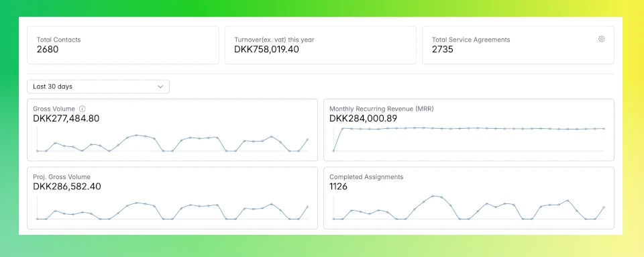The width and height of the screenshot is (644, 257).
Task: Click the DKK277,484.80 gross volume amount
Action: coord(66,119)
